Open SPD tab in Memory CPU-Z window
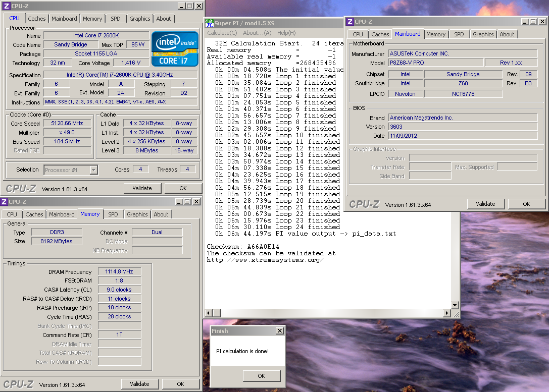The width and height of the screenshot is (549, 392). point(113,214)
